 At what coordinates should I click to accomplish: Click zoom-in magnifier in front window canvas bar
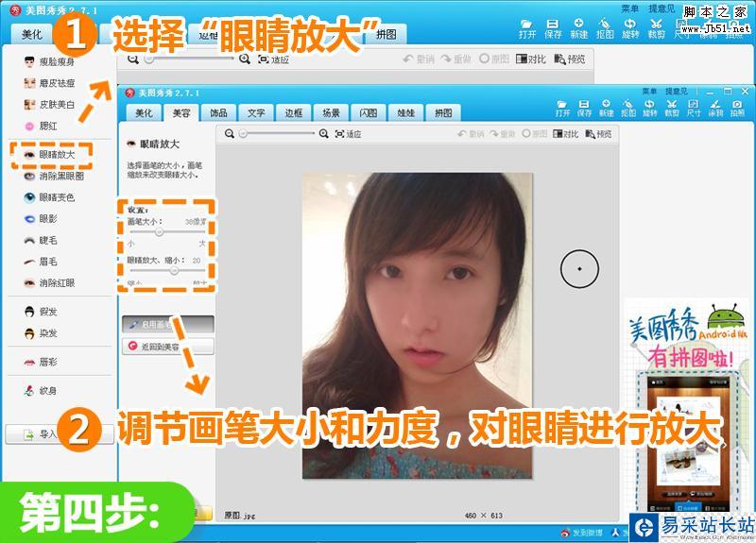[323, 133]
